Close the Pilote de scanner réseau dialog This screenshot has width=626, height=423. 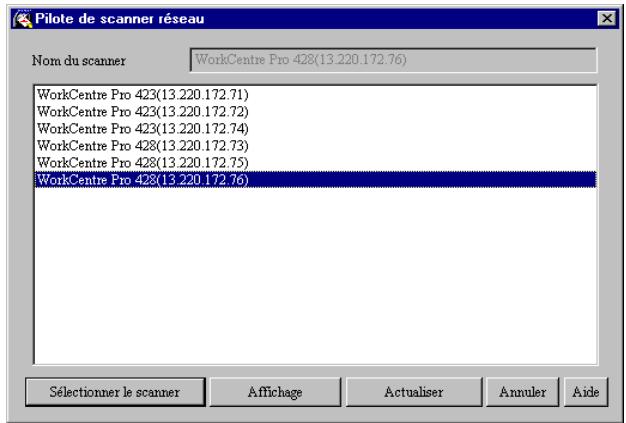pos(607,18)
